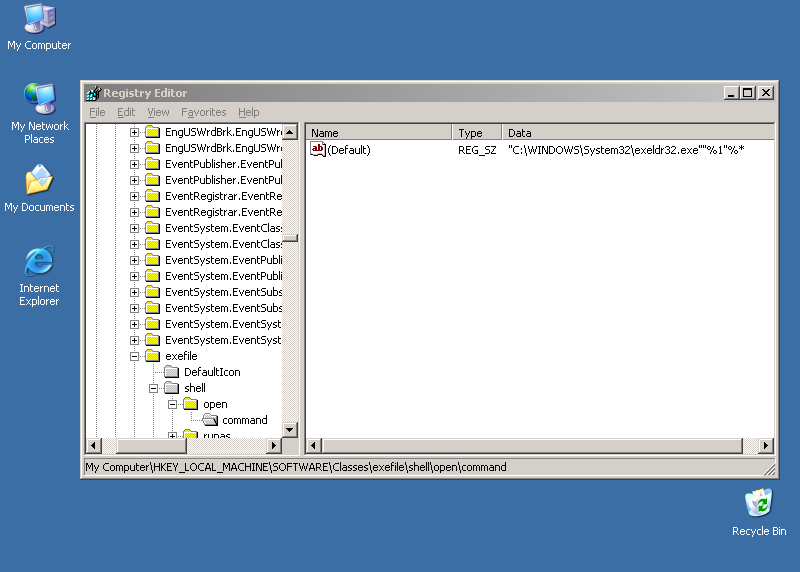Click the status bar registry path
Image resolution: width=800 pixels, height=572 pixels.
click(x=296, y=467)
